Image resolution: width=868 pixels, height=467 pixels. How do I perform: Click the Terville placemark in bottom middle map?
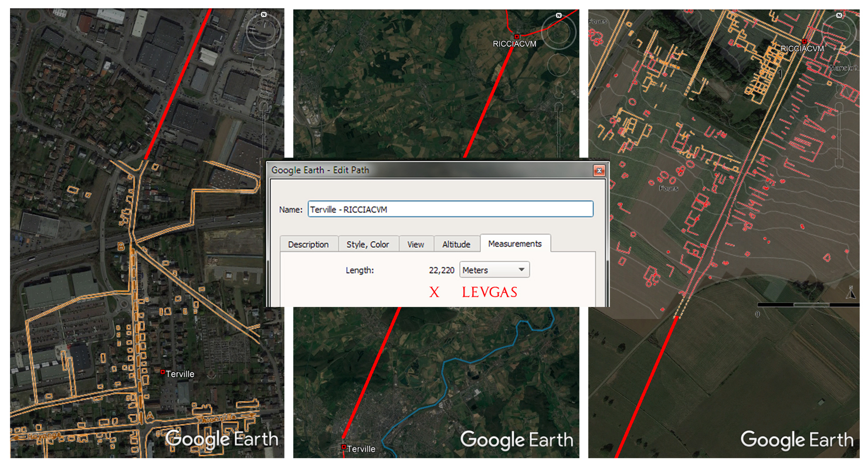pyautogui.click(x=344, y=447)
